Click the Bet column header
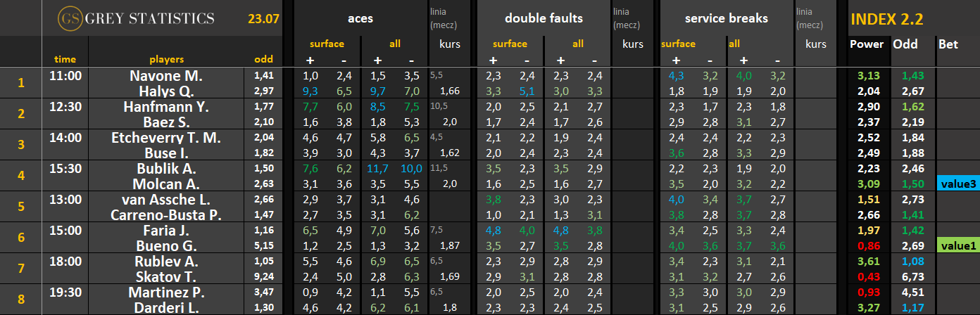Viewport: 980px width, 315px height. 948,44
